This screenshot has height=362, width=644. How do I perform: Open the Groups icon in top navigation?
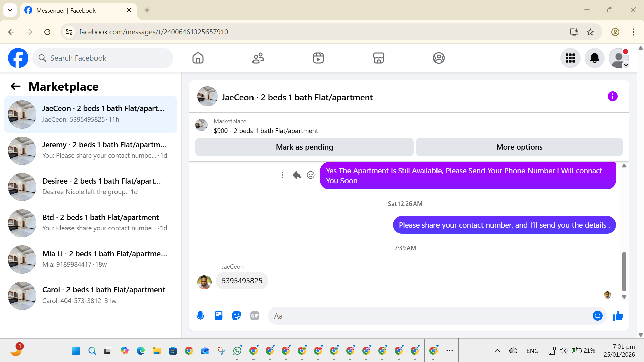(x=439, y=58)
